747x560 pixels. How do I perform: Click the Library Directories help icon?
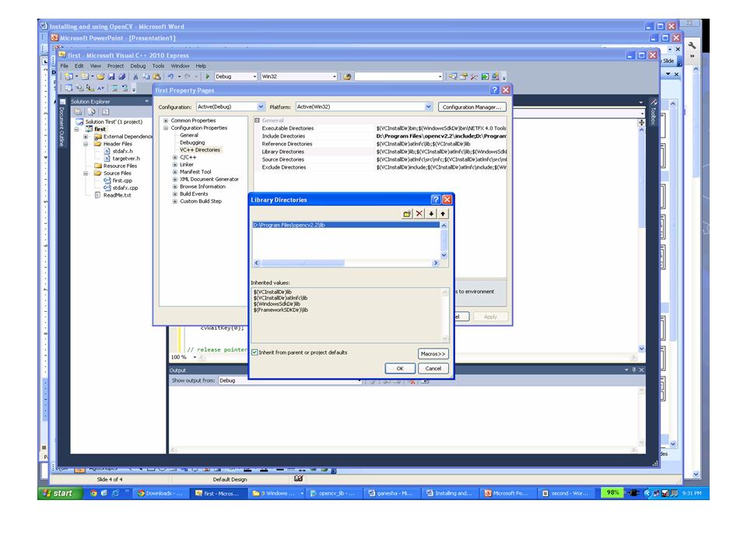coord(435,200)
